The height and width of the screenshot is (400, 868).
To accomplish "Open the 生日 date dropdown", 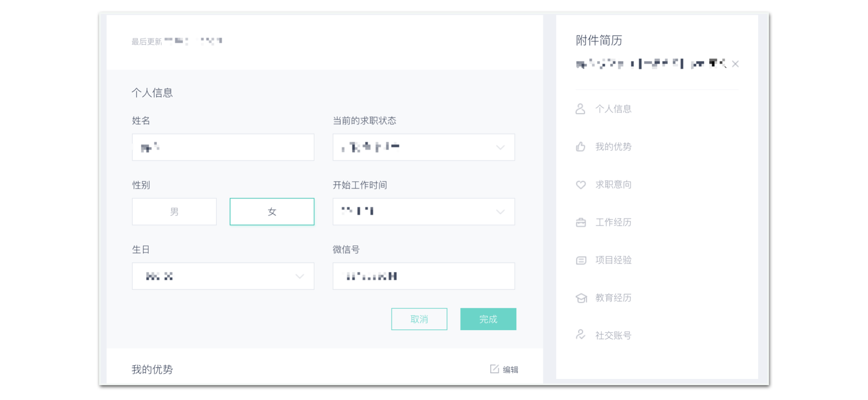I will pyautogui.click(x=223, y=276).
